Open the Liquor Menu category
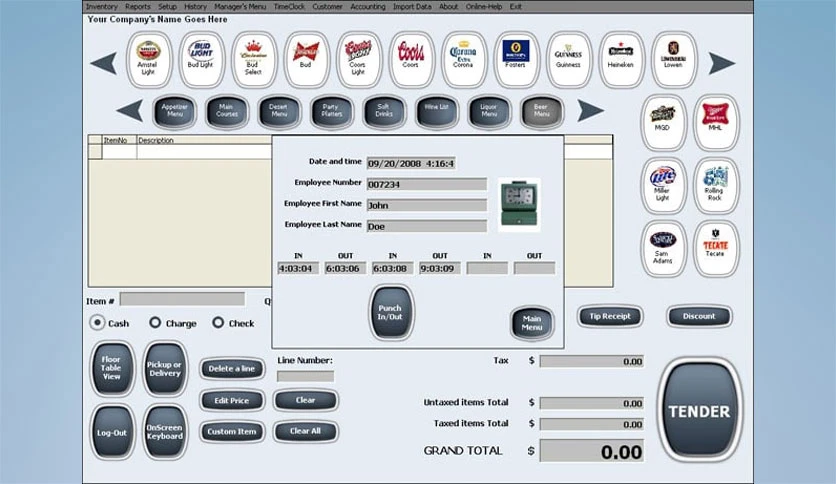This screenshot has width=836, height=484. click(489, 111)
